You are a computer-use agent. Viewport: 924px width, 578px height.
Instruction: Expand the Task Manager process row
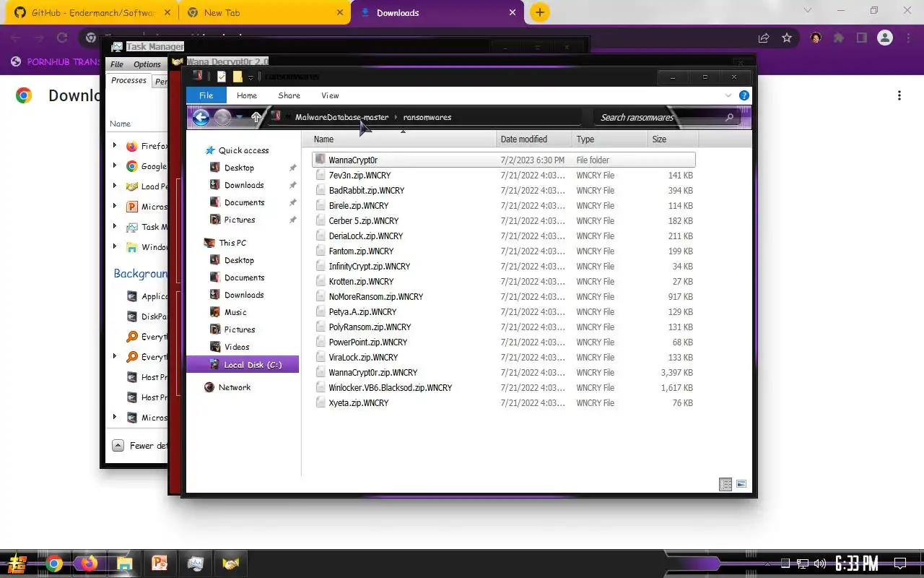coord(115,226)
